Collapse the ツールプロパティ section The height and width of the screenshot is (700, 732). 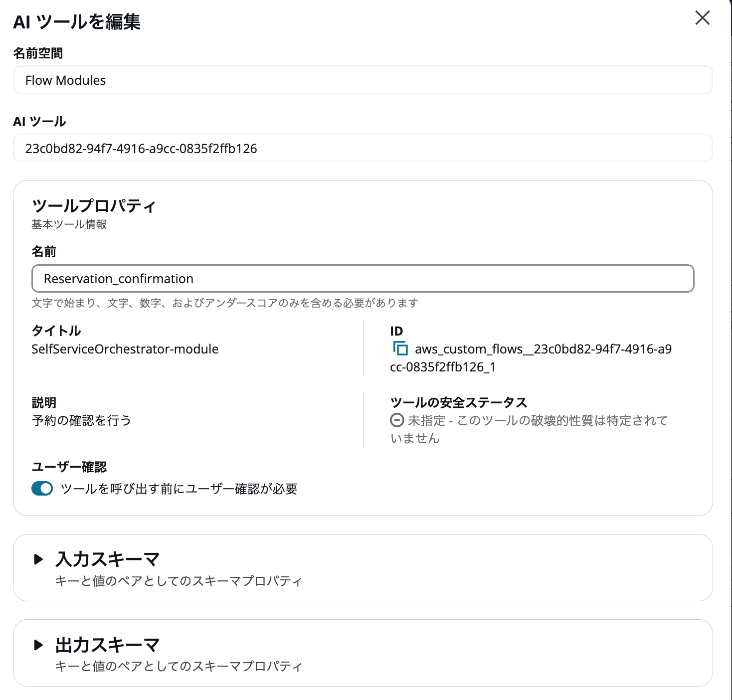(93, 205)
